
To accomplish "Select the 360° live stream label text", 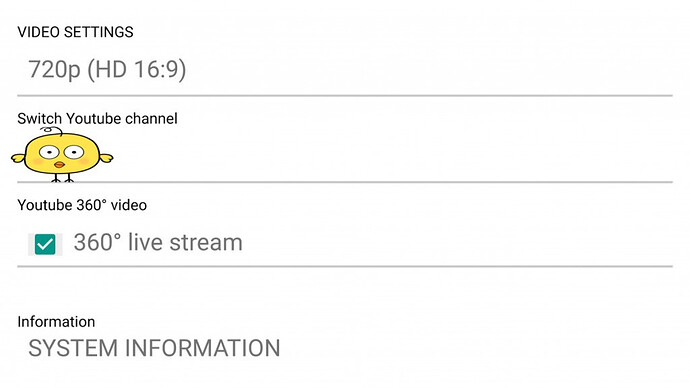I will [158, 242].
